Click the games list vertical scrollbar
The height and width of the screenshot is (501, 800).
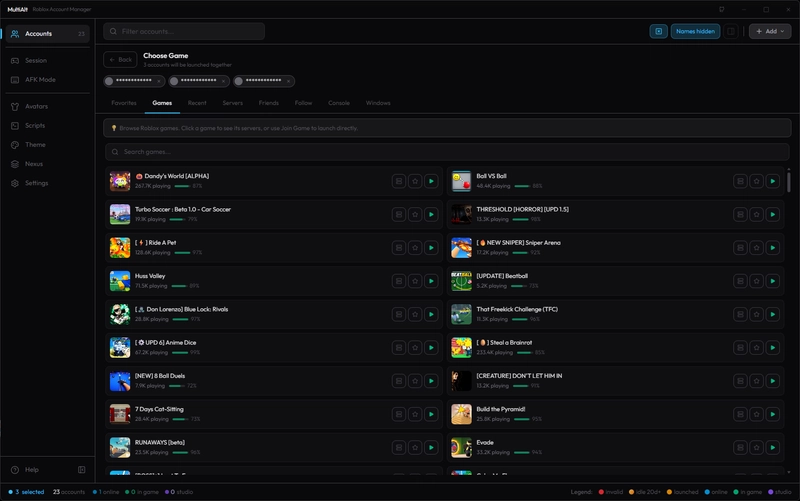789,181
